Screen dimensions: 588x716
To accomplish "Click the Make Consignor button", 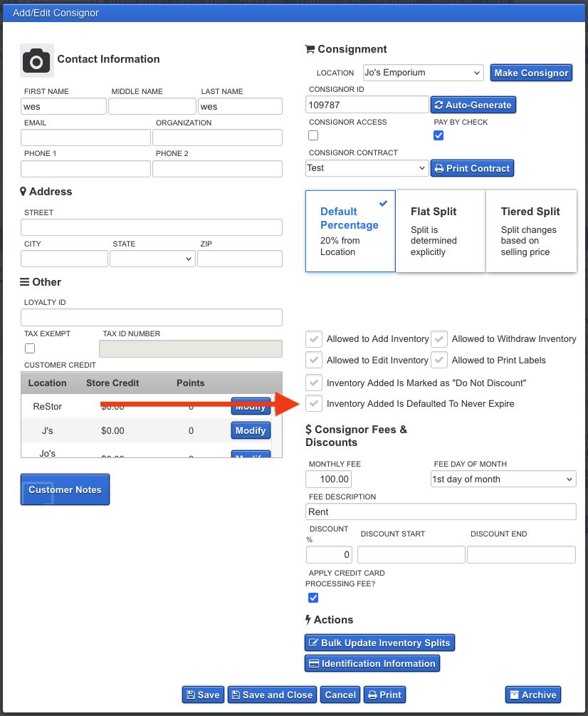I will point(531,73).
